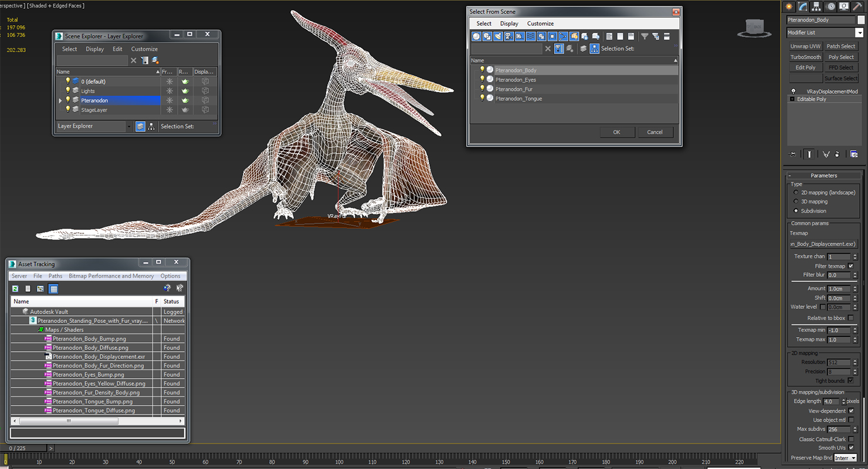The width and height of the screenshot is (868, 469).
Task: Expand the Editable Poly stack entry
Action: point(792,99)
